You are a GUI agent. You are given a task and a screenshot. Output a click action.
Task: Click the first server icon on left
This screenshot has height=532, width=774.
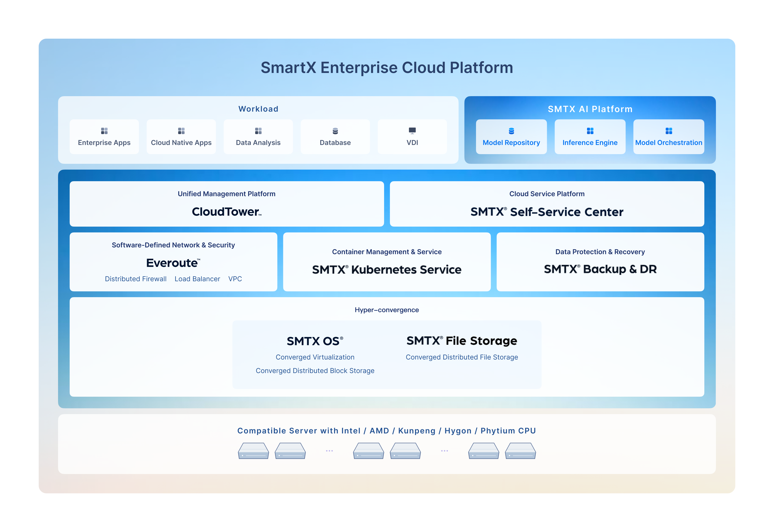[x=253, y=451]
